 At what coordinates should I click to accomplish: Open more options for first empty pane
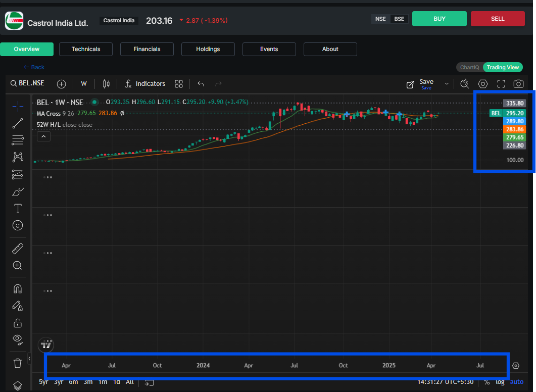(48, 177)
